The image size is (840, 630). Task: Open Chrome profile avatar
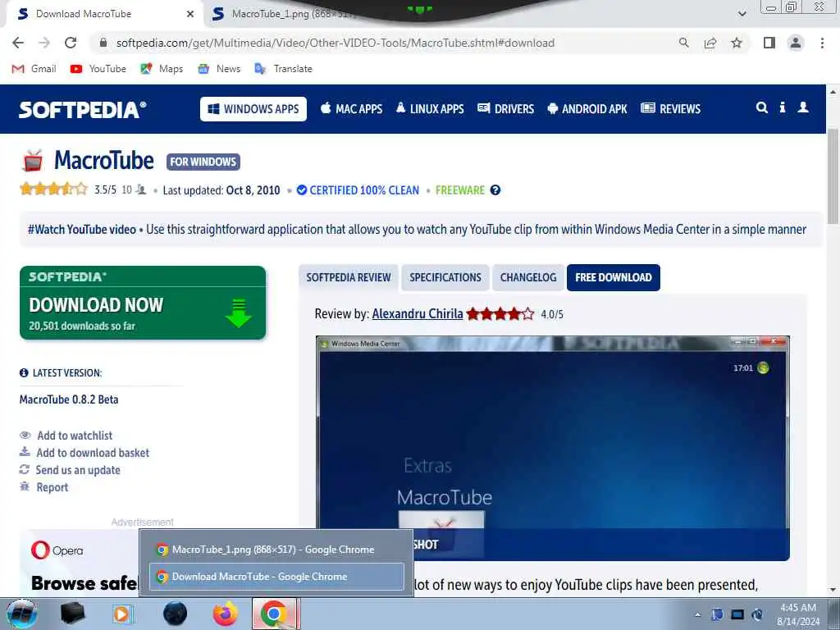[x=796, y=43]
